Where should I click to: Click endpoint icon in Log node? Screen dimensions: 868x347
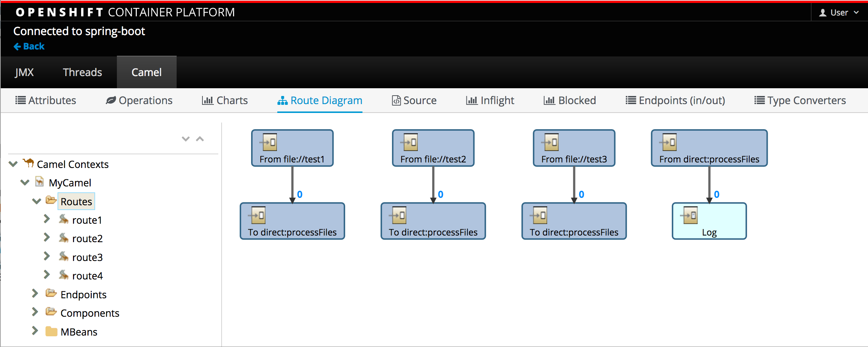tap(689, 215)
